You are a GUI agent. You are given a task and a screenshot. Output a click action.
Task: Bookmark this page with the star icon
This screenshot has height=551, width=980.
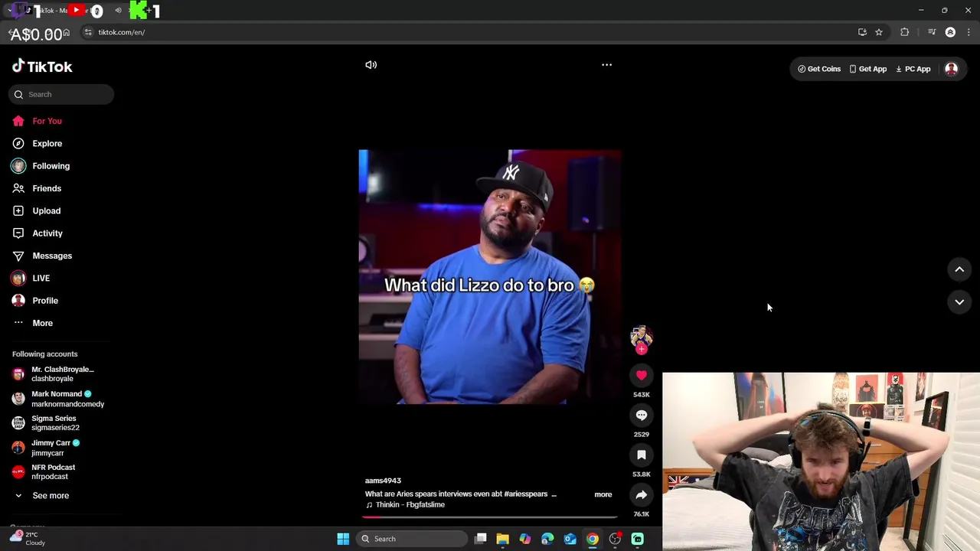[879, 32]
